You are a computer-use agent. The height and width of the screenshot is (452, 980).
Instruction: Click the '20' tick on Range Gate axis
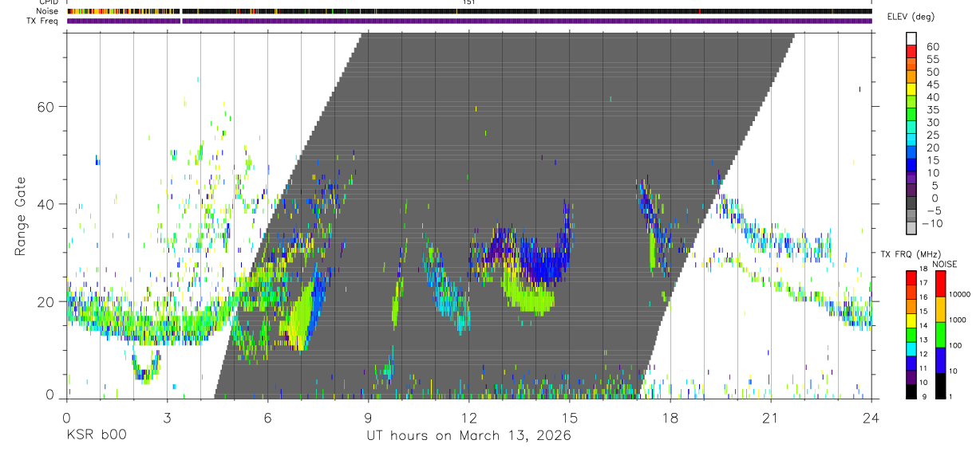(46, 301)
